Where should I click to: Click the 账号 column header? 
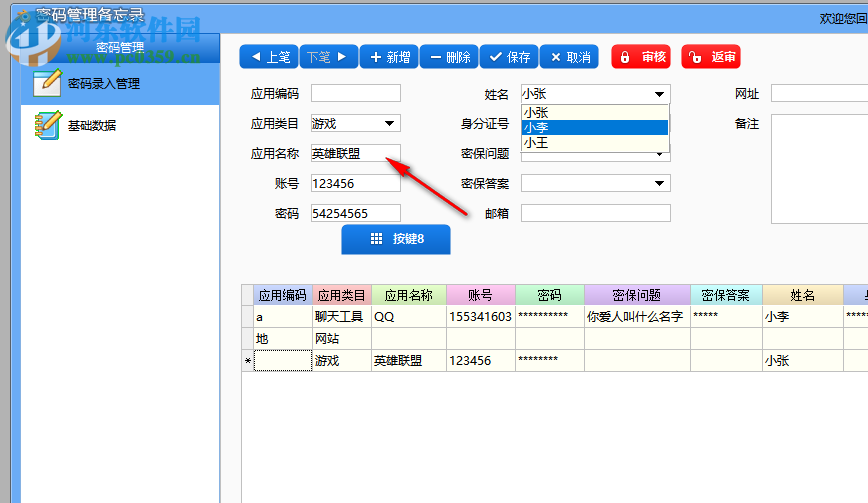click(x=480, y=295)
